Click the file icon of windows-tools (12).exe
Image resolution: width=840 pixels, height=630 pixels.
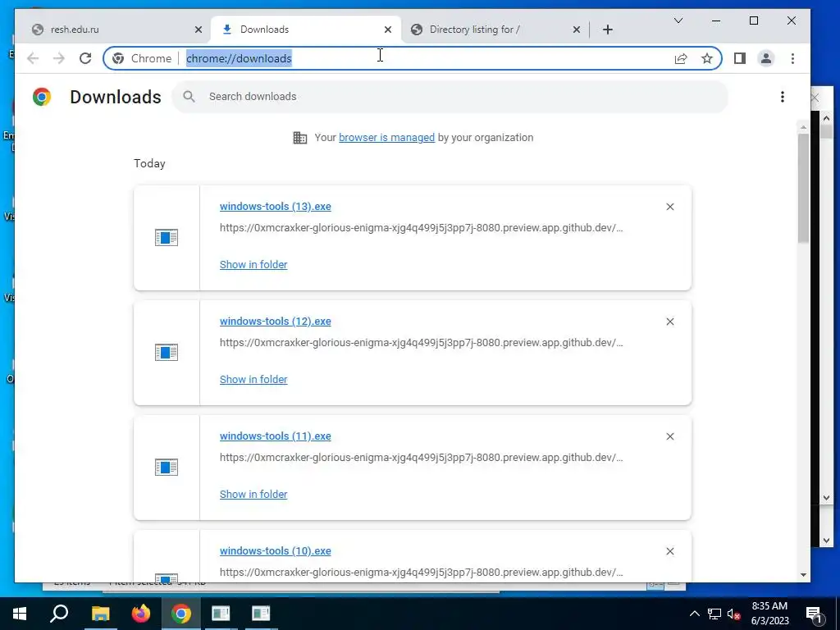pos(166,353)
